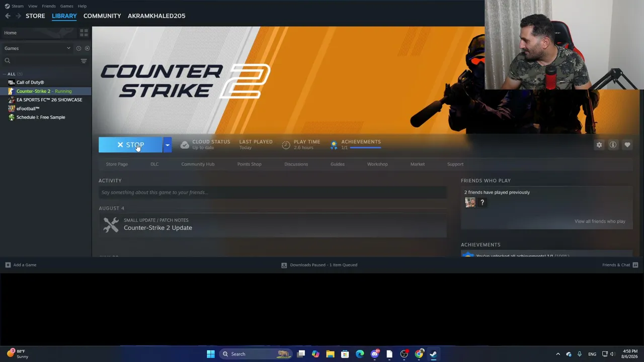Screen dimensions: 644x362
Task: Open the Community Hub link
Action: (198, 164)
